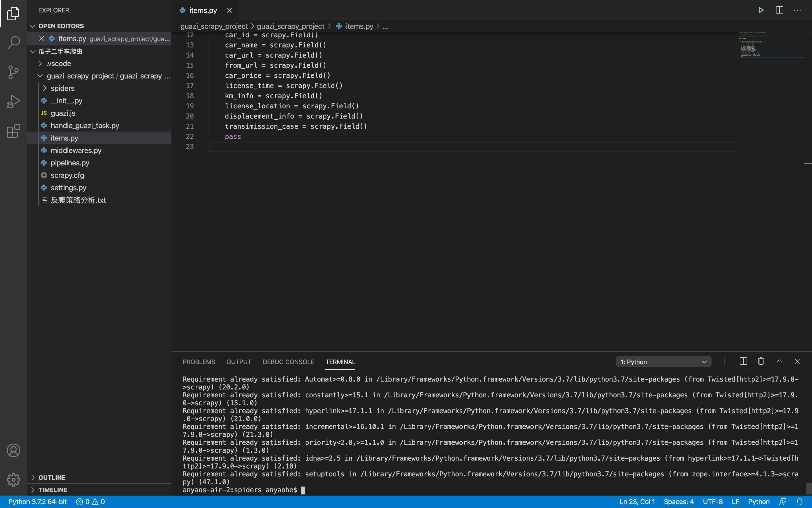The image size is (812, 508).
Task: Open the Run and Debug view icon
Action: pos(14,102)
